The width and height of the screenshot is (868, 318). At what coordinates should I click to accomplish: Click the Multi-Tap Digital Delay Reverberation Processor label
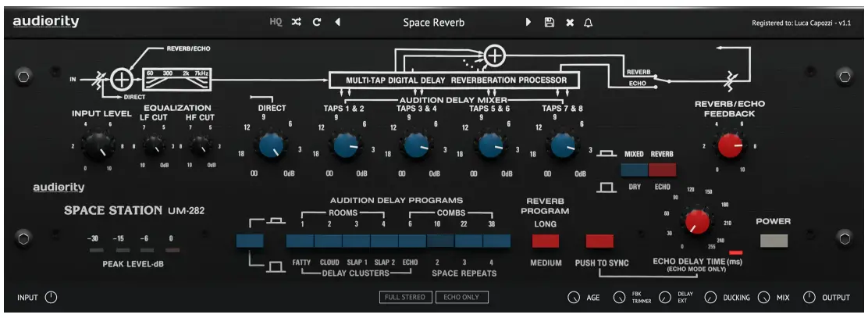[456, 80]
